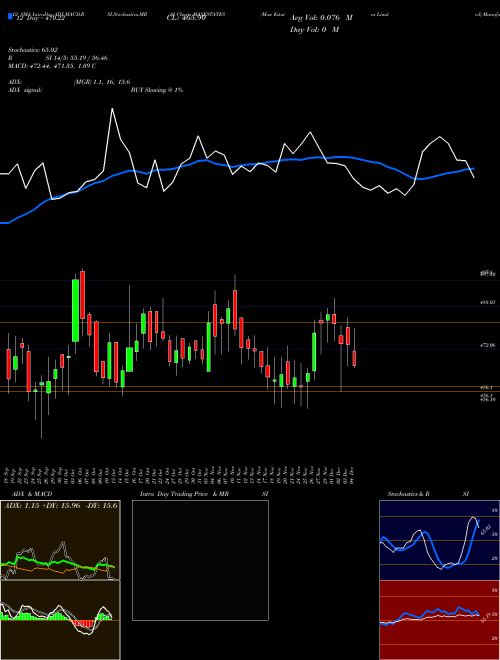Select the 'Avg Vol: 0.076 M' readout
This screenshot has width=500, height=660.
coord(321,18)
